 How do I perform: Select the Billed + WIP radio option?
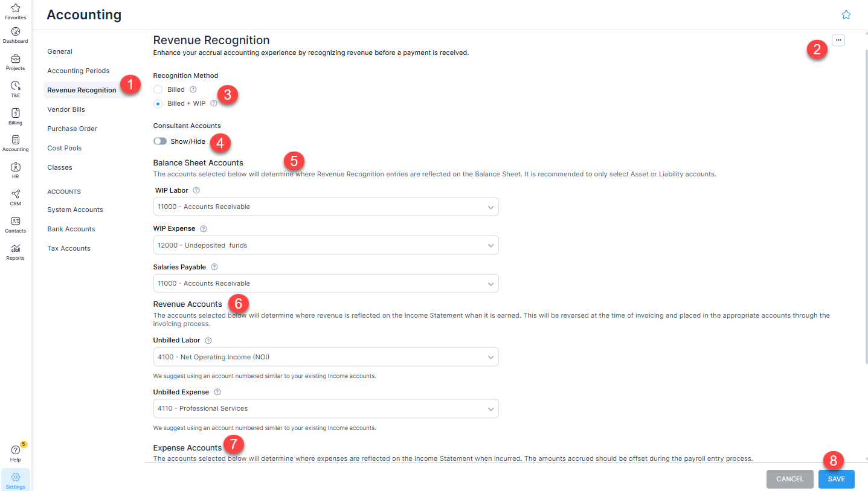pos(158,103)
